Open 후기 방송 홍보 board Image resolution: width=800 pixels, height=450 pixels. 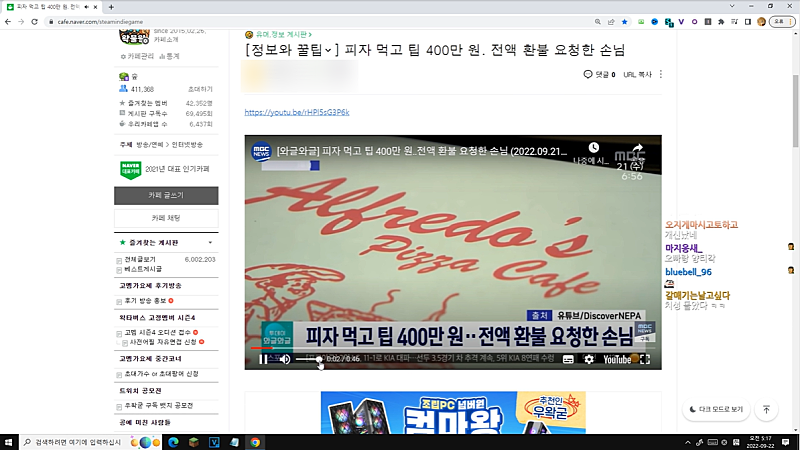[145, 301]
